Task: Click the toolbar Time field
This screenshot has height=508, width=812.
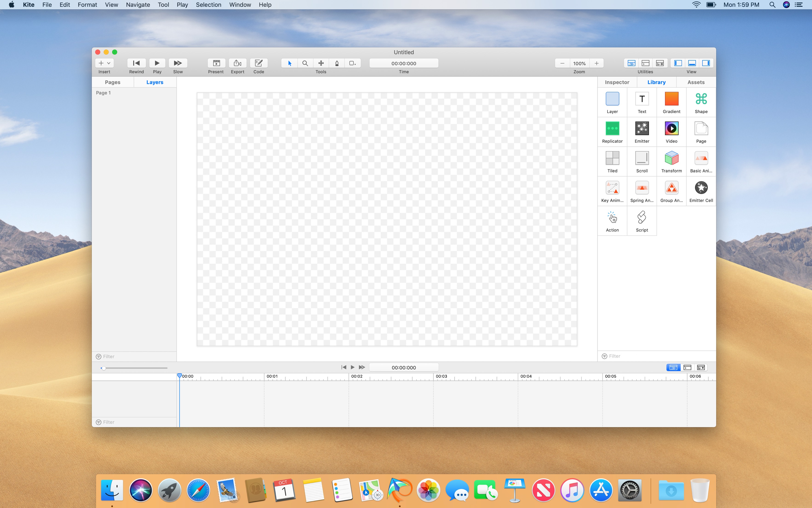Action: (x=404, y=63)
